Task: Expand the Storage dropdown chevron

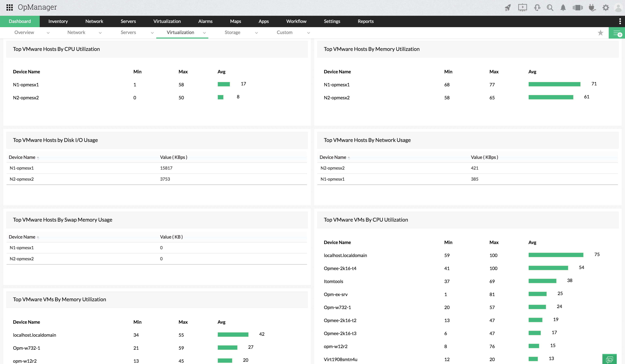Action: point(257,33)
